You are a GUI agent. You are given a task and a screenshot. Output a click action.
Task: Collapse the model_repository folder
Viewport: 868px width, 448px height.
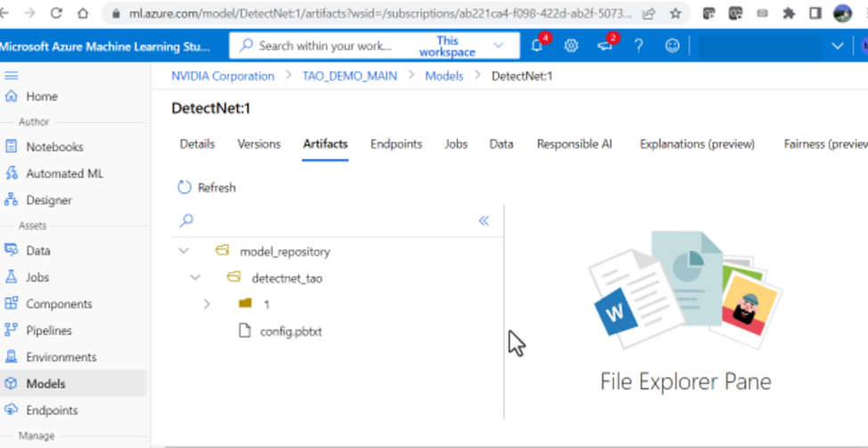pyautogui.click(x=183, y=251)
